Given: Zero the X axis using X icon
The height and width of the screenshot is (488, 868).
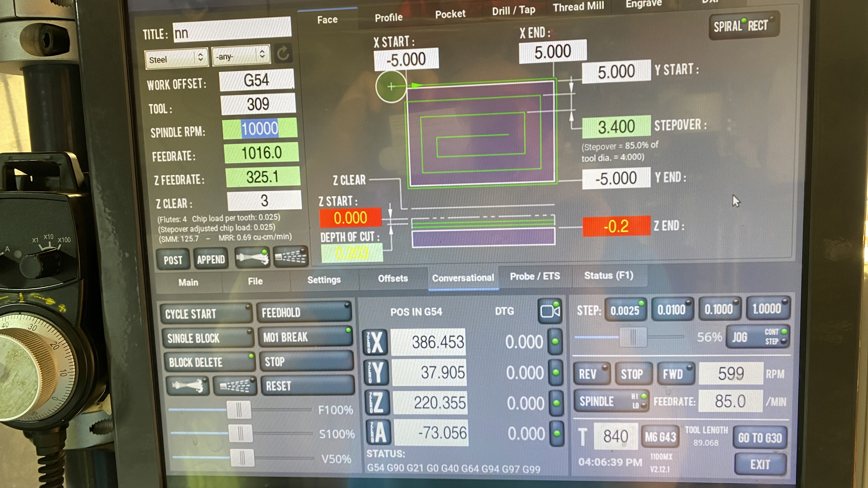Looking at the screenshot, I should pyautogui.click(x=375, y=343).
